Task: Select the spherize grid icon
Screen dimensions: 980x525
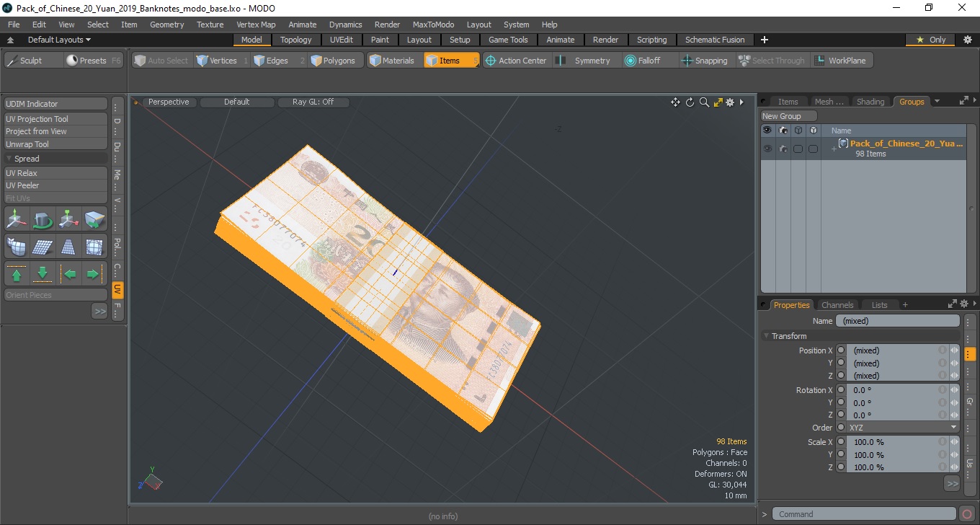Action: (x=94, y=247)
